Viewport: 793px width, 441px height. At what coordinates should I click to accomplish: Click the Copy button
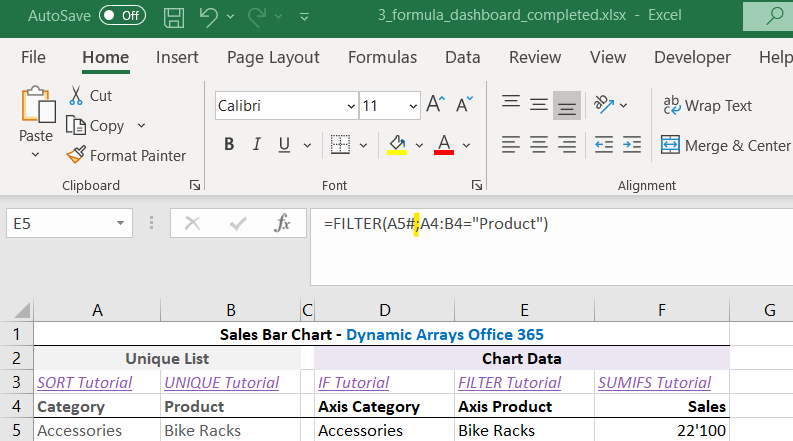click(x=96, y=125)
